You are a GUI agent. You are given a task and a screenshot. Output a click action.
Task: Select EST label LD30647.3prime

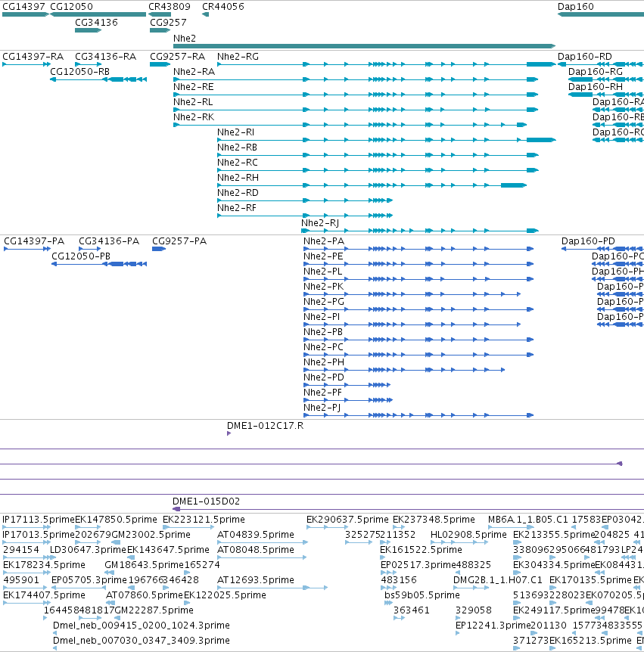tap(88, 550)
